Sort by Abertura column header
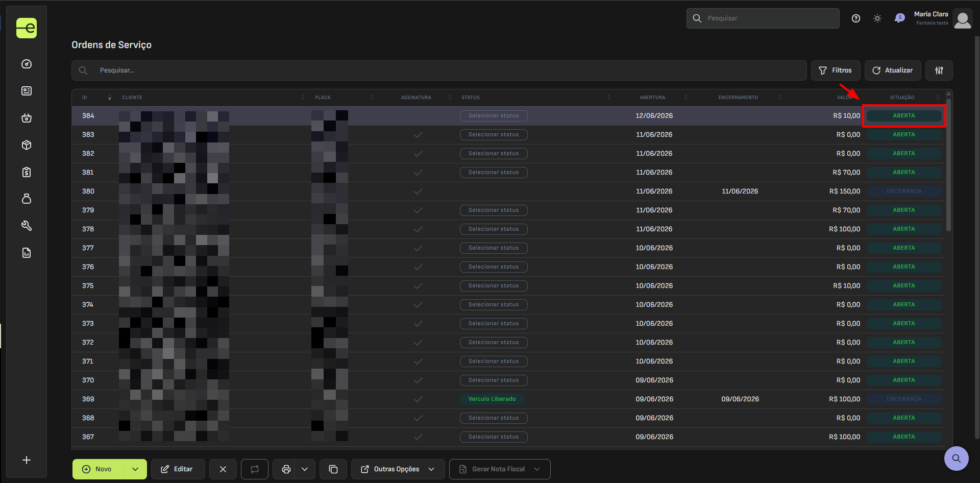 click(653, 98)
